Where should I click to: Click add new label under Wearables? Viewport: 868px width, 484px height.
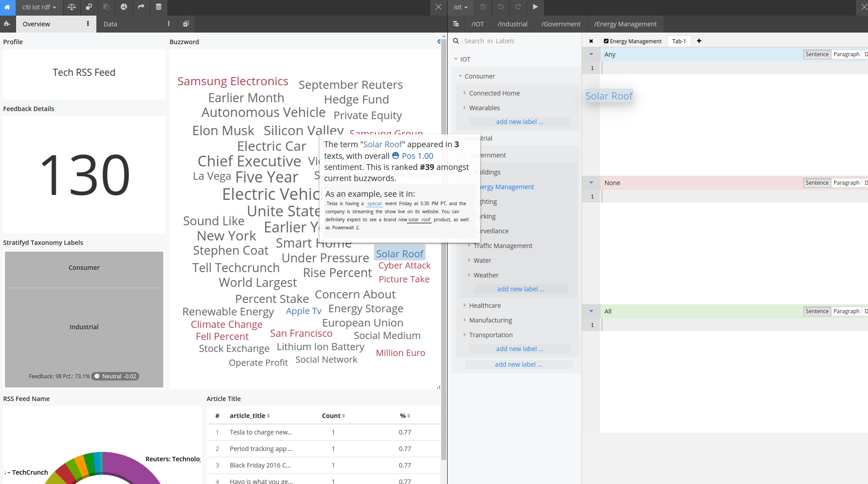pos(519,122)
